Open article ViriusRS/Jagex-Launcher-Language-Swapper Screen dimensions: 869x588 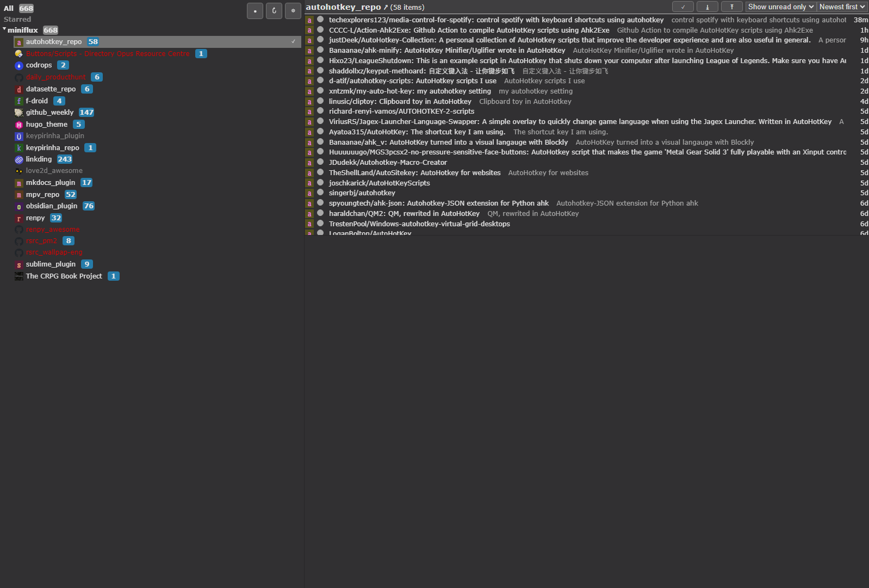coord(580,122)
